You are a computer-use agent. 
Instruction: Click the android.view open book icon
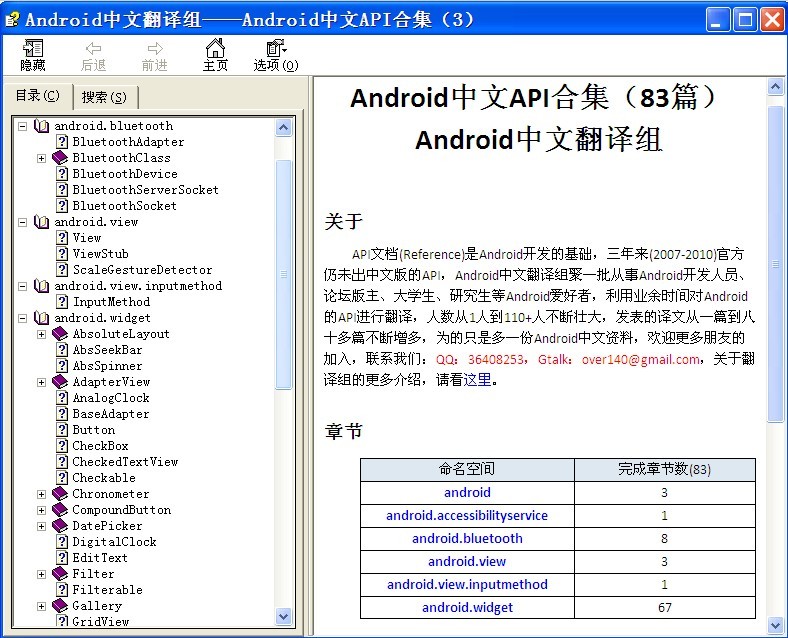[x=41, y=222]
